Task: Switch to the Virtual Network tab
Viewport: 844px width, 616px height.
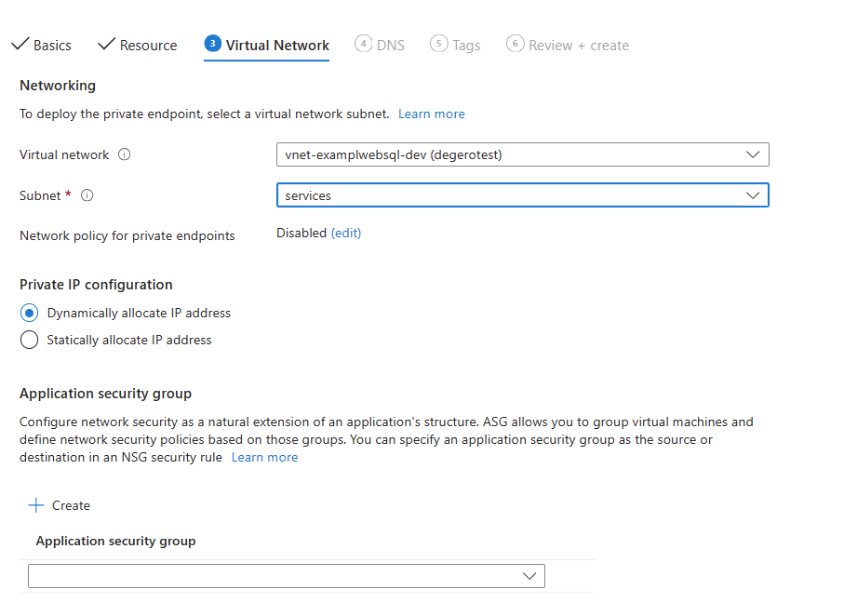Action: click(x=277, y=46)
